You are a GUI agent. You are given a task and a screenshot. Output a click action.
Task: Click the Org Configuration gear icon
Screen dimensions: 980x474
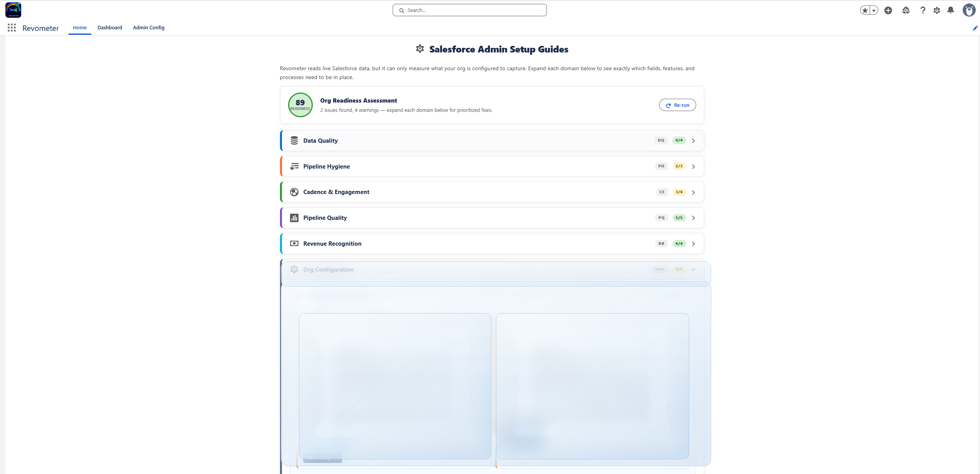[x=294, y=269]
